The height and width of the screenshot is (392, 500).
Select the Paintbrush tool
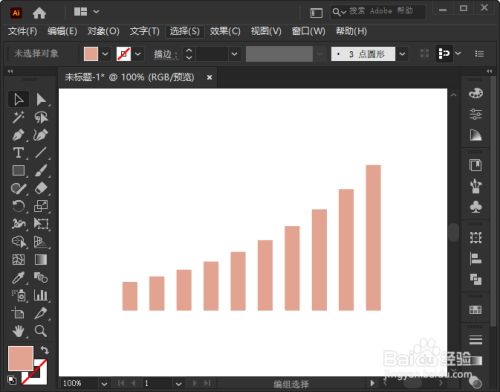pos(41,171)
